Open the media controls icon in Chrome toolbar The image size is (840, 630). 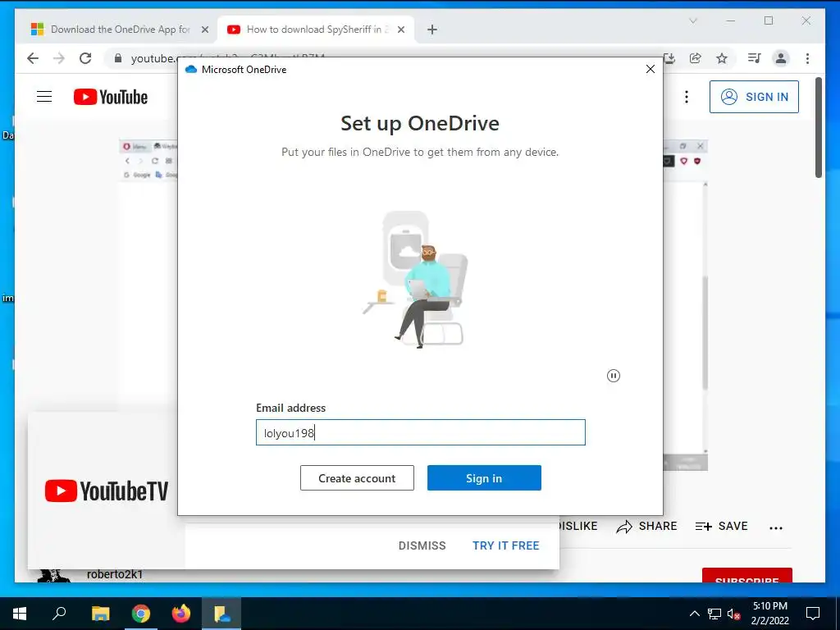coord(755,58)
